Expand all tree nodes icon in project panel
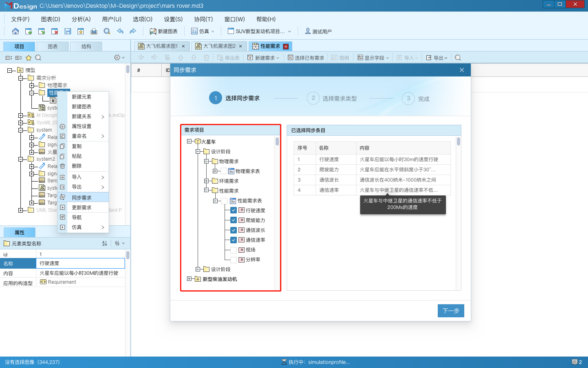 tap(18, 58)
